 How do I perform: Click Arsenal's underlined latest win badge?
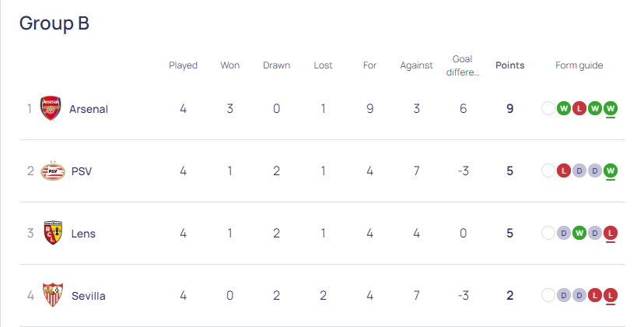611,108
